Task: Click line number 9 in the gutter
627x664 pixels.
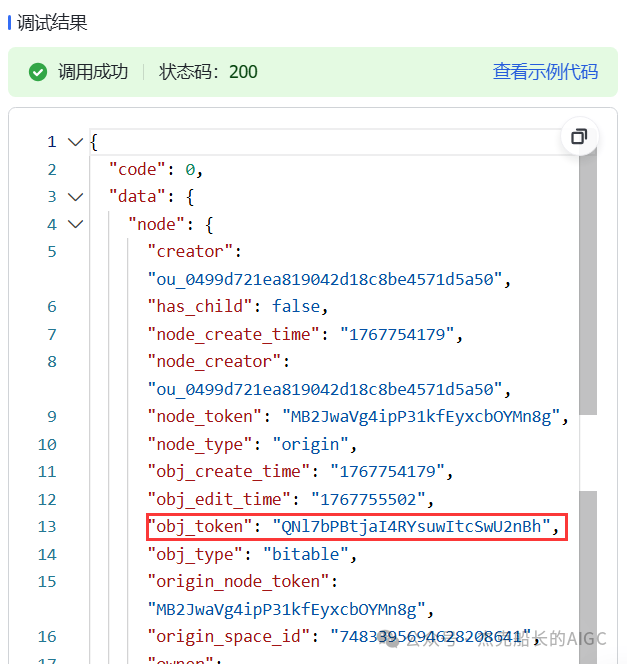Action: (x=52, y=417)
